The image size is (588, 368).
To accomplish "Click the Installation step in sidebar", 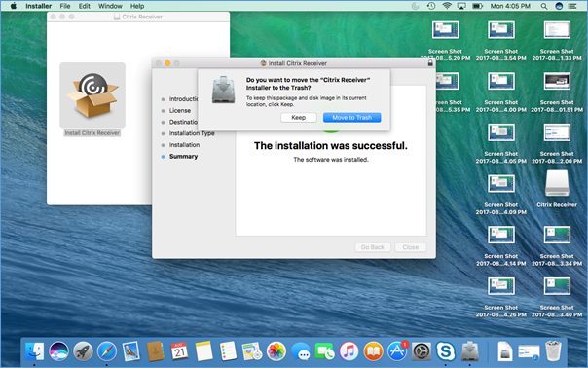I will coord(184,145).
